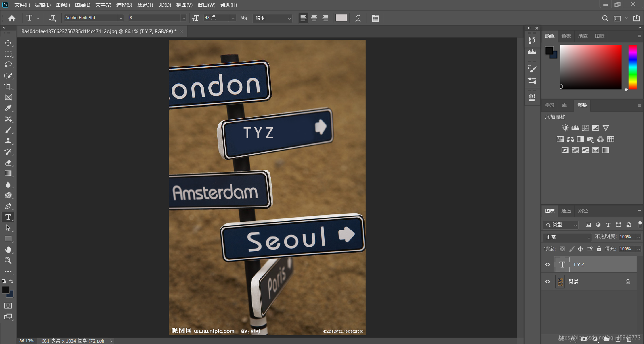The height and width of the screenshot is (344, 644).
Task: Select the Hand tool
Action: 8,250
